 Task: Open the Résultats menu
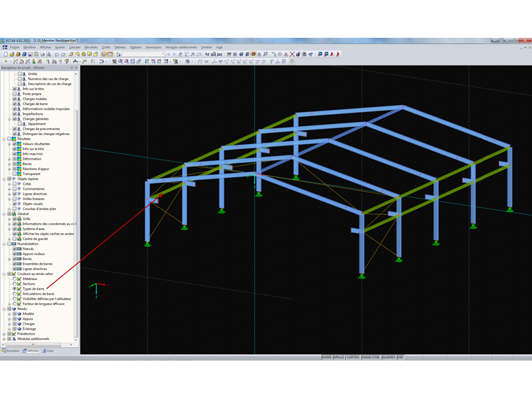pos(91,47)
